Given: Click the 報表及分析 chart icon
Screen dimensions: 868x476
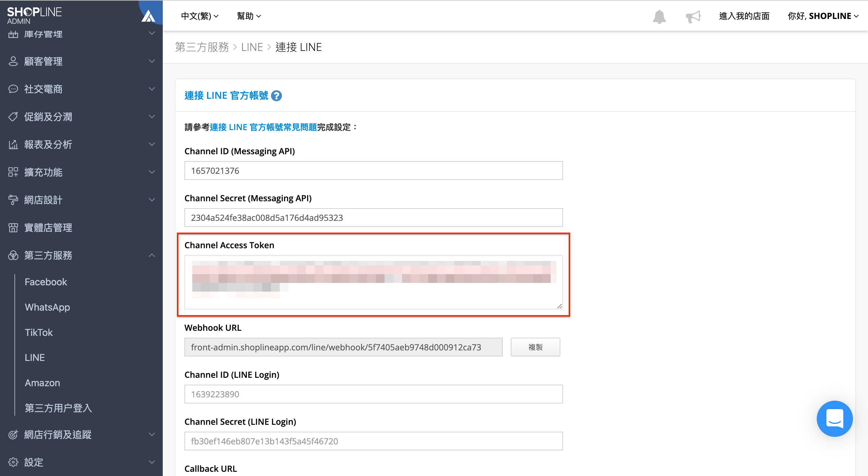Looking at the screenshot, I should coord(13,145).
